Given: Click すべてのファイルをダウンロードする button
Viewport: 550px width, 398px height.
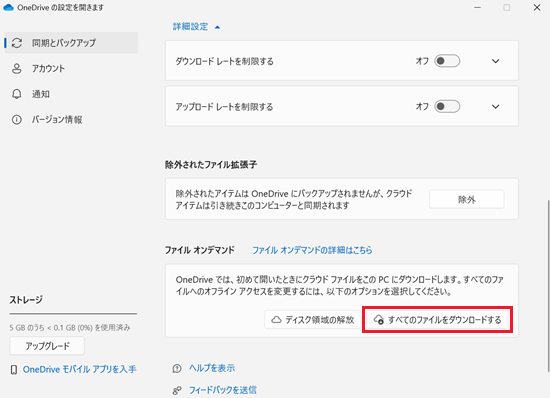Looking at the screenshot, I should 437,319.
